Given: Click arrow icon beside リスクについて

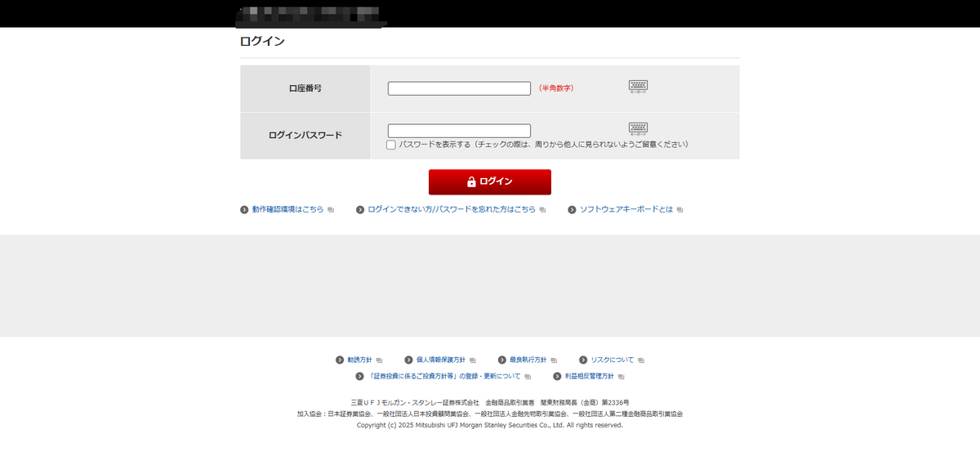Looking at the screenshot, I should click(583, 360).
